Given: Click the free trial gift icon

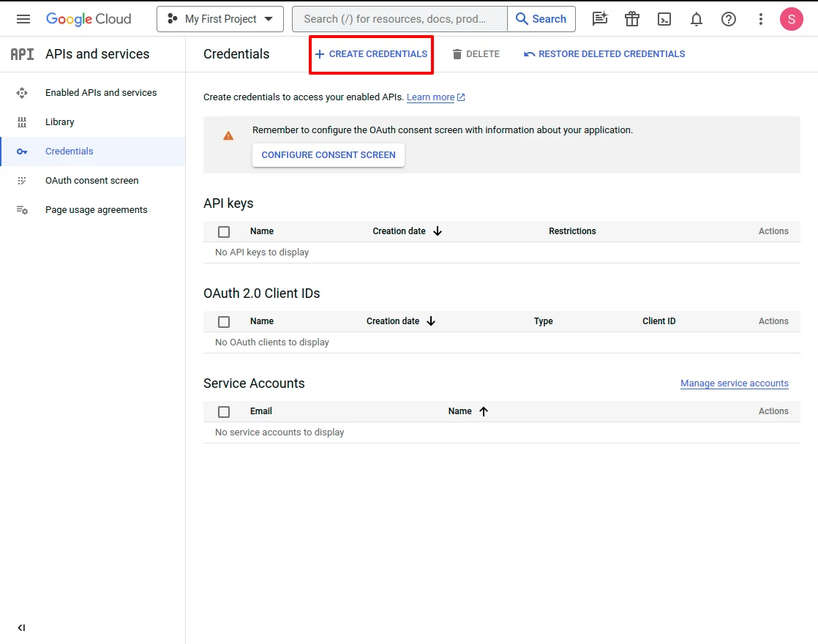Looking at the screenshot, I should coord(632,19).
